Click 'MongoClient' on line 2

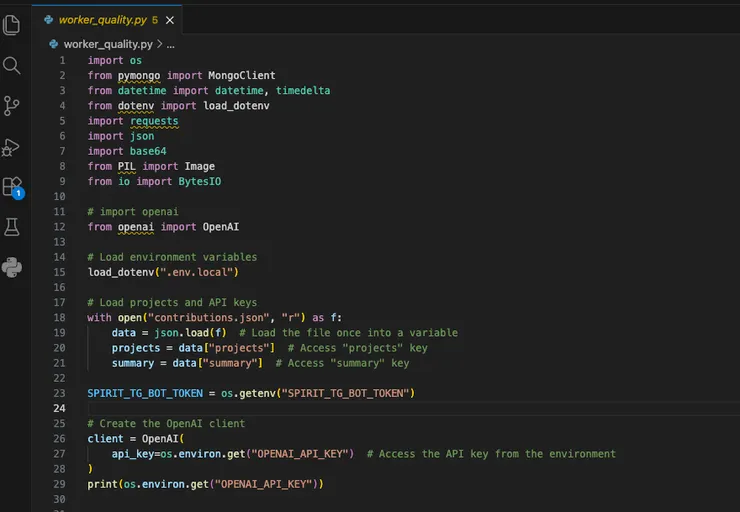(241, 76)
